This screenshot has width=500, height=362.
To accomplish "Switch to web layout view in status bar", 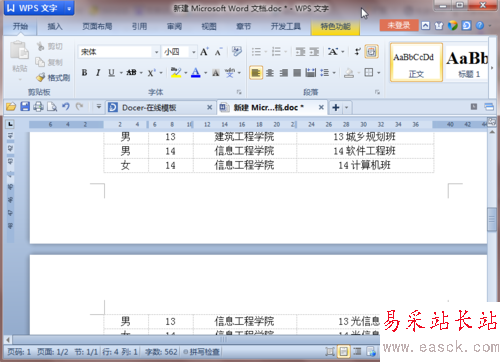I will click(x=371, y=351).
